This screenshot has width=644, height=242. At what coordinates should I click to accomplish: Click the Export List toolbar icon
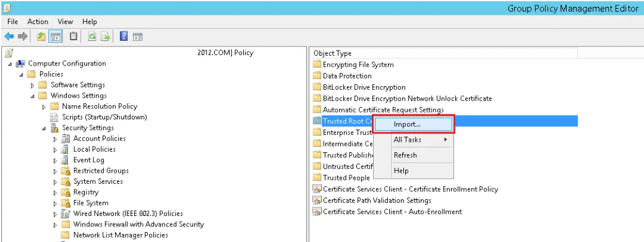106,37
